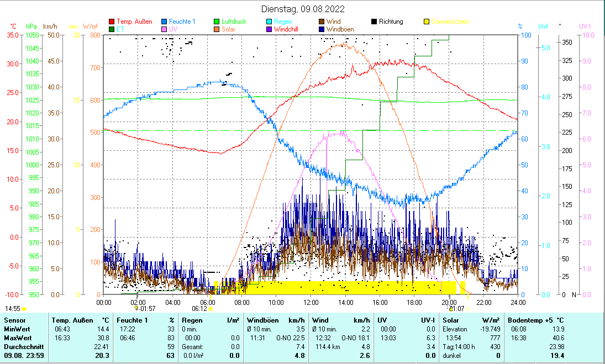Click the min temperature value 14.4
This screenshot has width=605, height=364.
102,329
